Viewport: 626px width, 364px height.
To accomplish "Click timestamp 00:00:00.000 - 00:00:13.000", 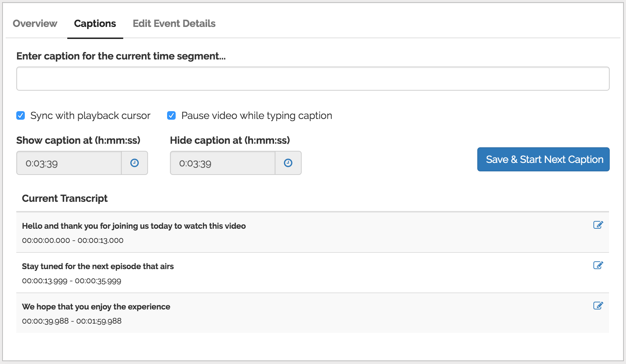I will click(x=73, y=240).
